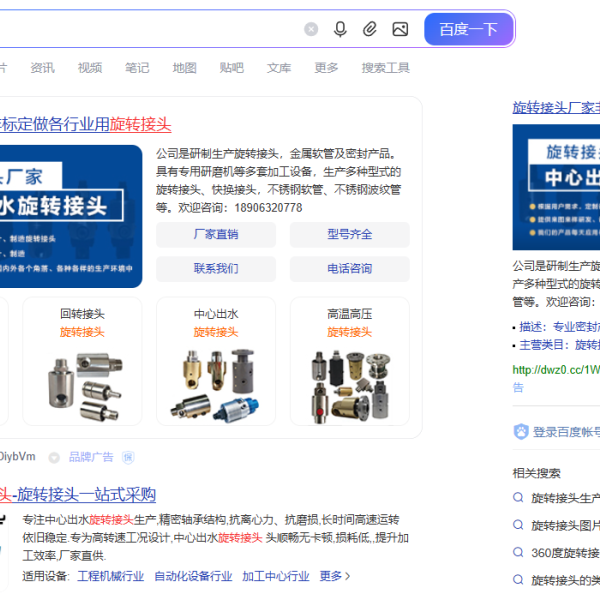Open the 更多 tab menu
The height and width of the screenshot is (600, 600).
click(x=326, y=68)
